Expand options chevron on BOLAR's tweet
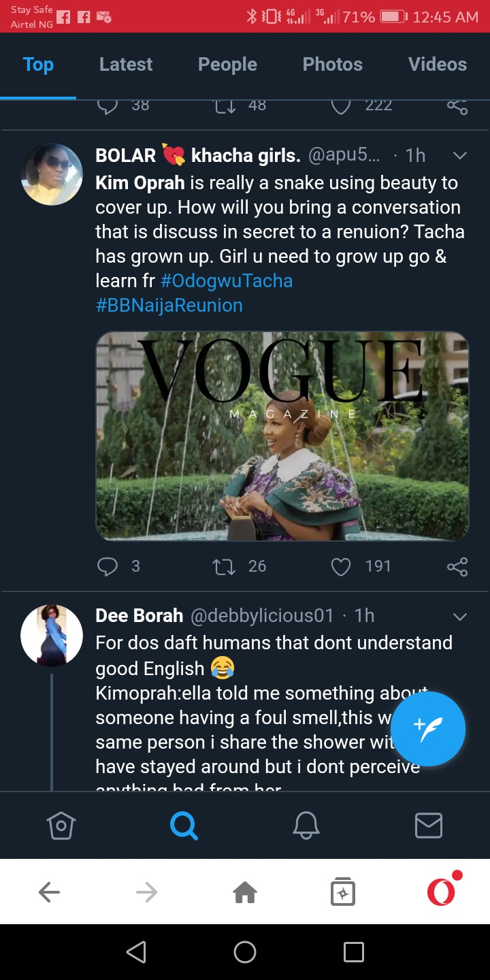The height and width of the screenshot is (980, 490). tap(460, 156)
